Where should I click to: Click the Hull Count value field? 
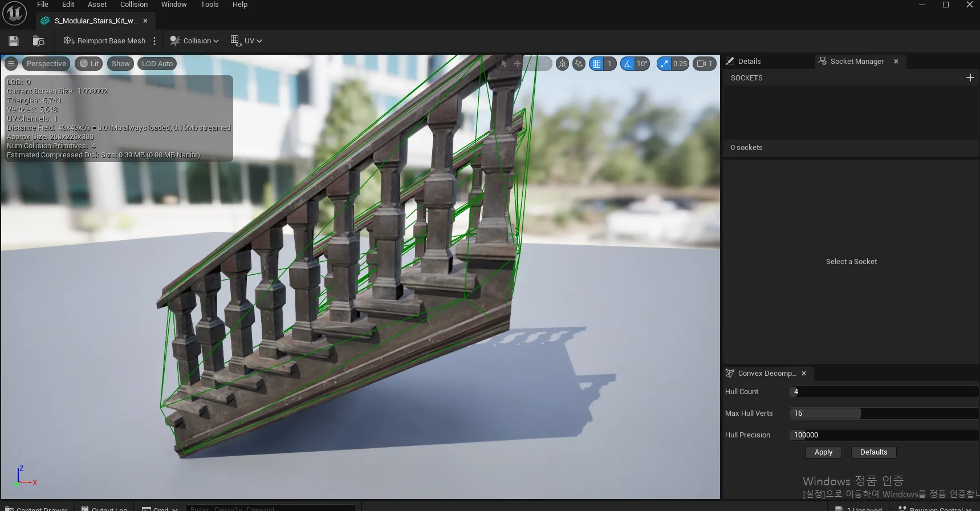coord(884,392)
